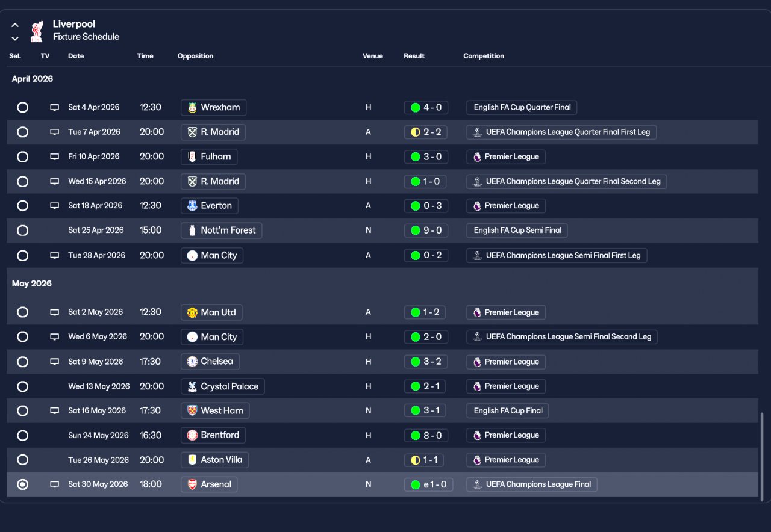Click the Liverpool title text
771x532 pixels.
[x=74, y=24]
